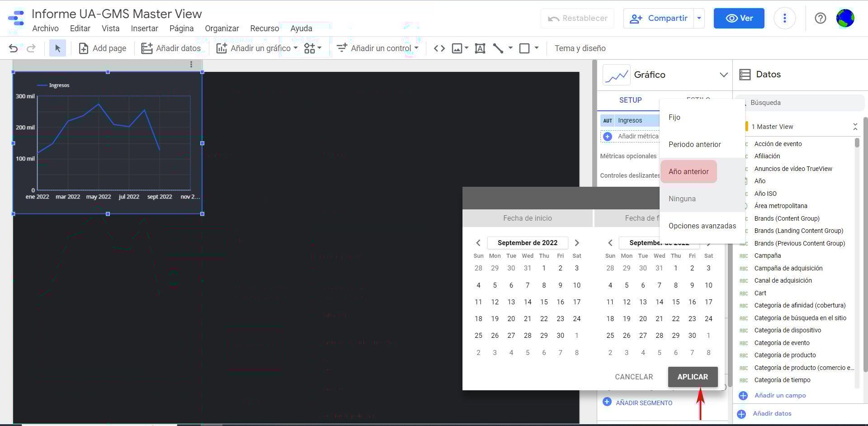868x426 pixels.
Task: Open the Página menu
Action: click(x=181, y=28)
